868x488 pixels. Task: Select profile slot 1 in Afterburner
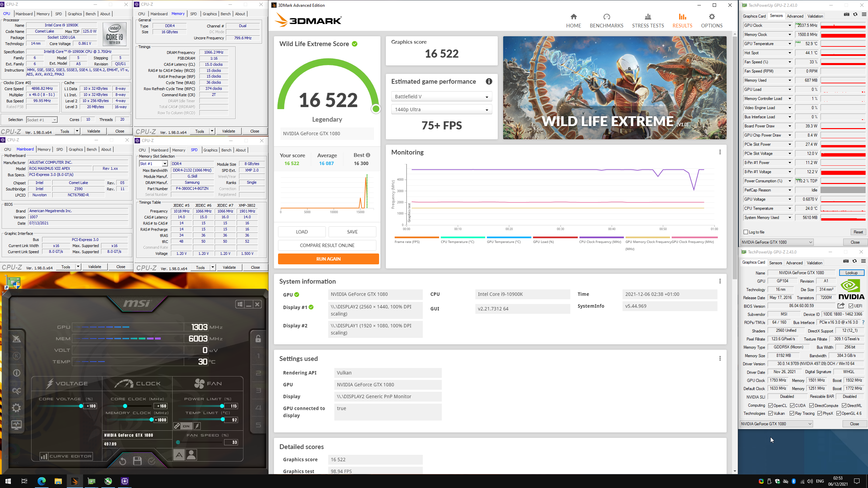click(258, 356)
